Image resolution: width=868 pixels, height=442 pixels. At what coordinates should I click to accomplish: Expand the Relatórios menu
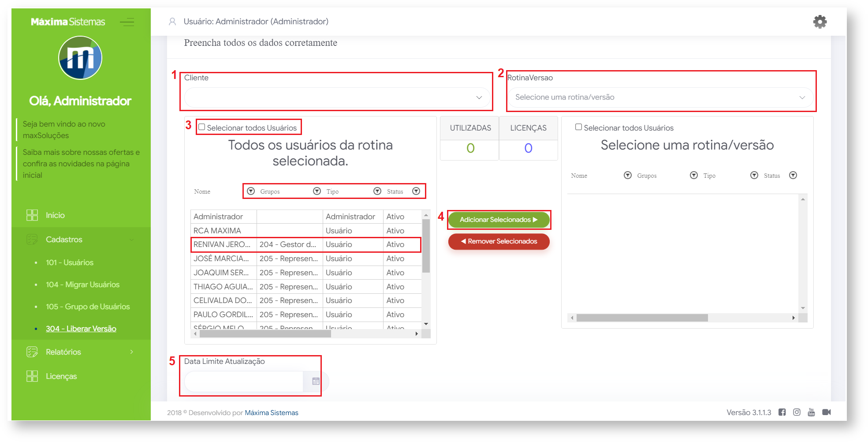[81, 352]
